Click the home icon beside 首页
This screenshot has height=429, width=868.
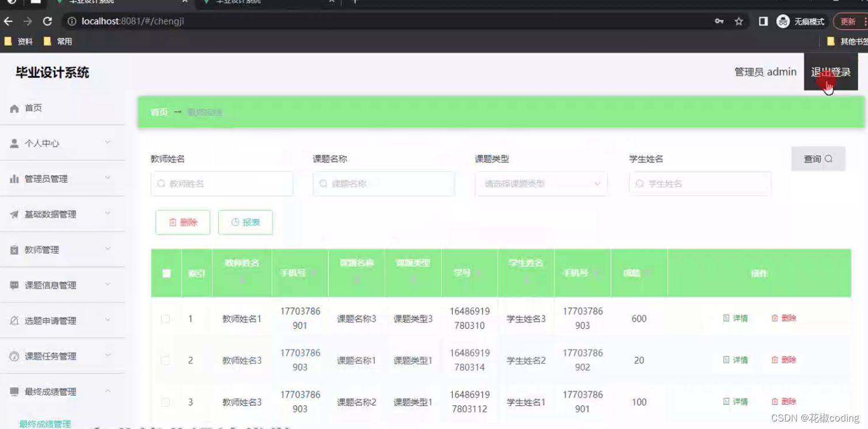[14, 108]
